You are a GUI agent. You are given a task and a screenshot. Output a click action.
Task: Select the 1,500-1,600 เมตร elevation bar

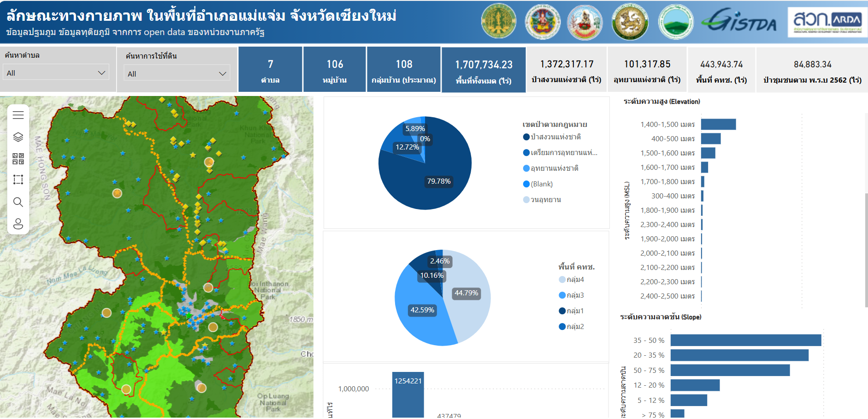click(x=708, y=153)
